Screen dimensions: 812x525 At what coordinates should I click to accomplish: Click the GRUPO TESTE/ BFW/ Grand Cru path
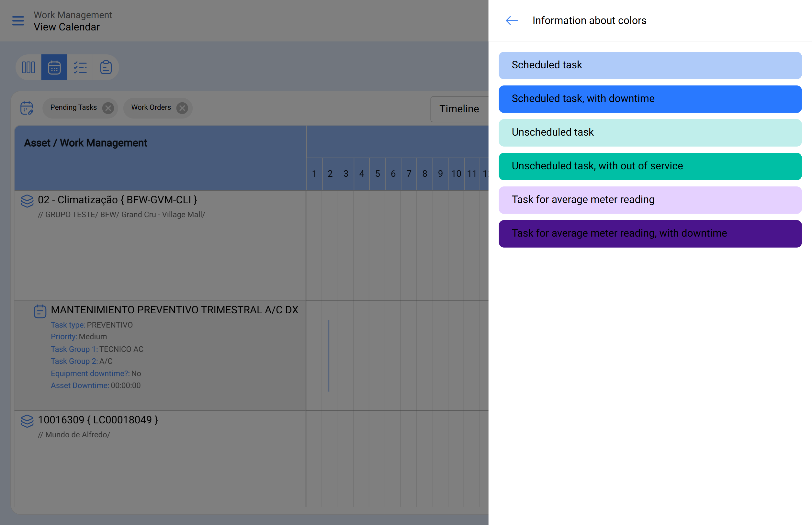(x=121, y=214)
